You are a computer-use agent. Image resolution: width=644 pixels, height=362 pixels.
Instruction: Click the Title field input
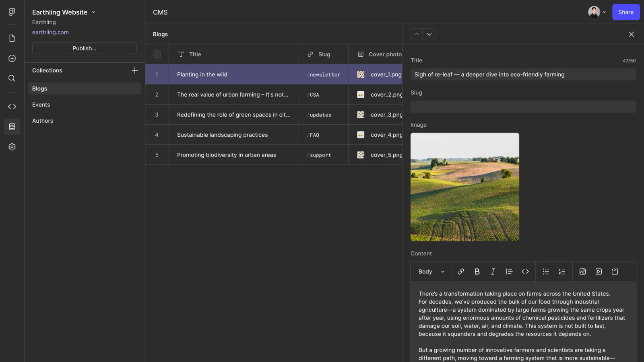(523, 74)
